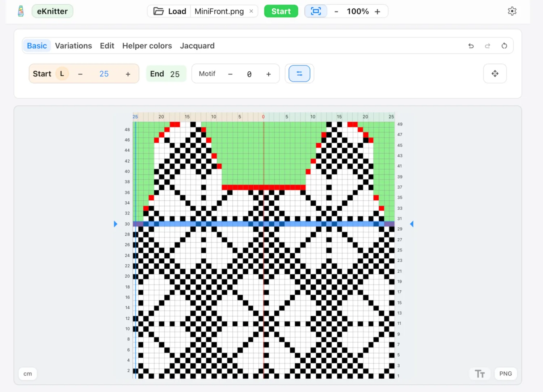Click the Start label in needle control
The height and width of the screenshot is (392, 543).
point(42,74)
